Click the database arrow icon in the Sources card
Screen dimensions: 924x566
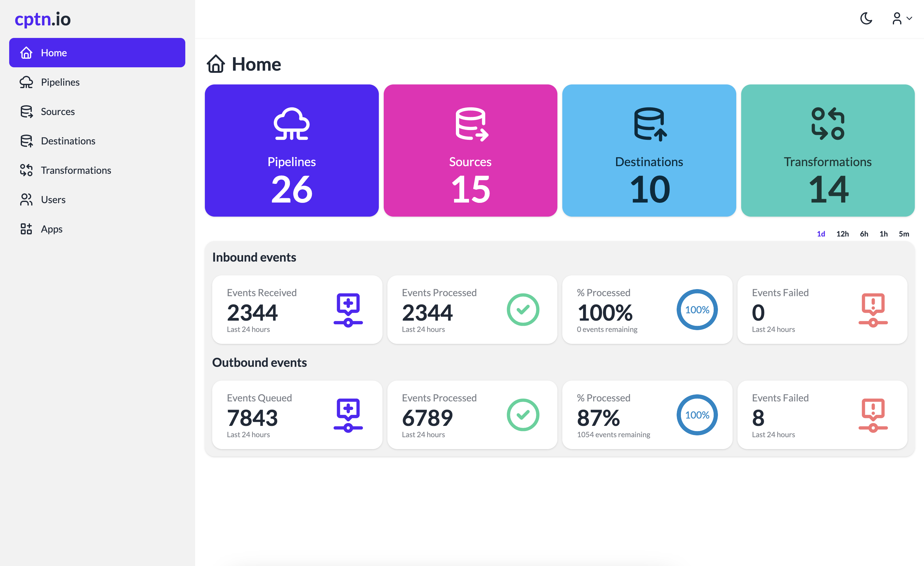click(471, 124)
